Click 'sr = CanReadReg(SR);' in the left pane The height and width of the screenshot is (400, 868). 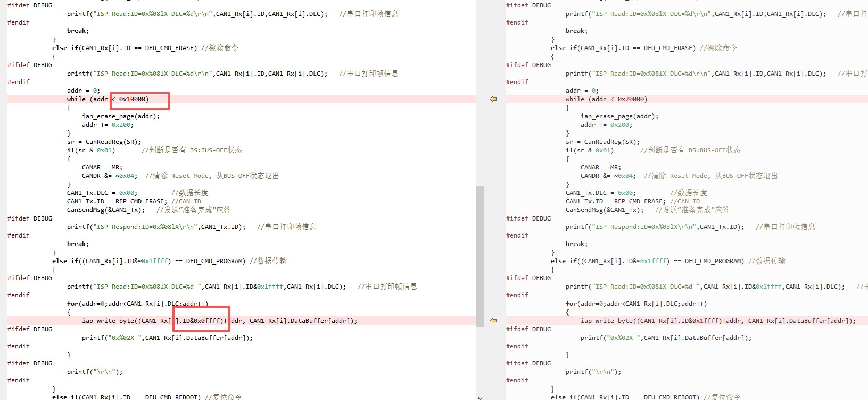[x=104, y=142]
